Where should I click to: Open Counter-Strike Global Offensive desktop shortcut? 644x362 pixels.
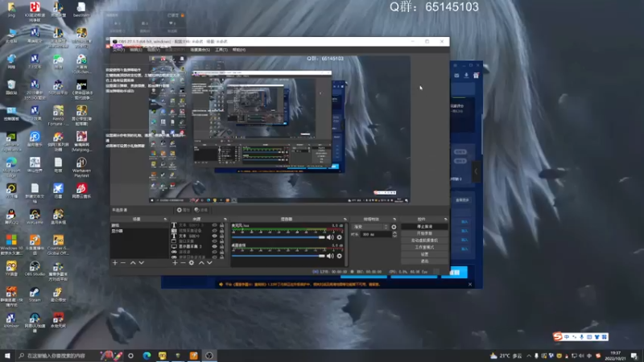click(58, 245)
